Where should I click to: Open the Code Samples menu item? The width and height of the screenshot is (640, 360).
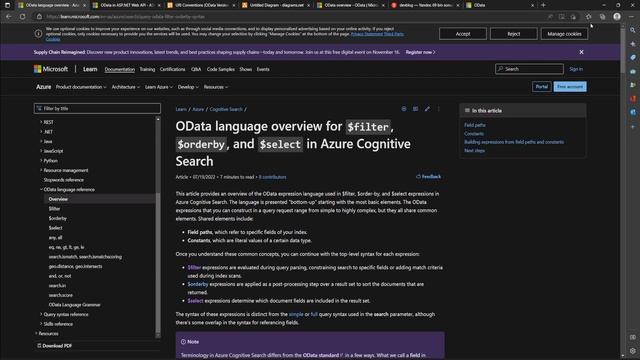221,69
